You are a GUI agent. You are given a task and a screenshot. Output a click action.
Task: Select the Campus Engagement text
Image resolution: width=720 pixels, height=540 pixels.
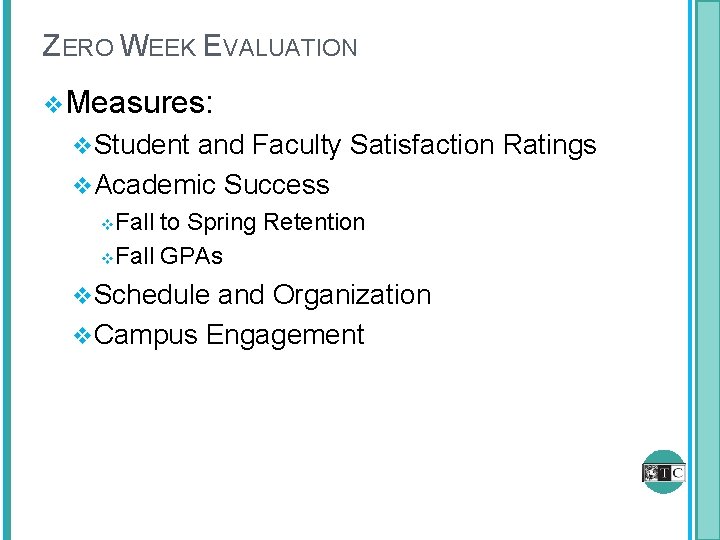(230, 335)
